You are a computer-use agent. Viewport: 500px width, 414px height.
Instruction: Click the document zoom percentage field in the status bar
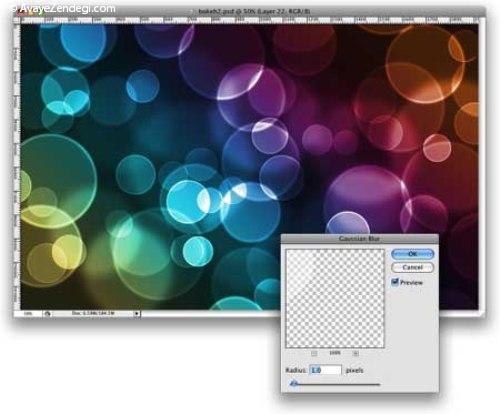(x=29, y=314)
